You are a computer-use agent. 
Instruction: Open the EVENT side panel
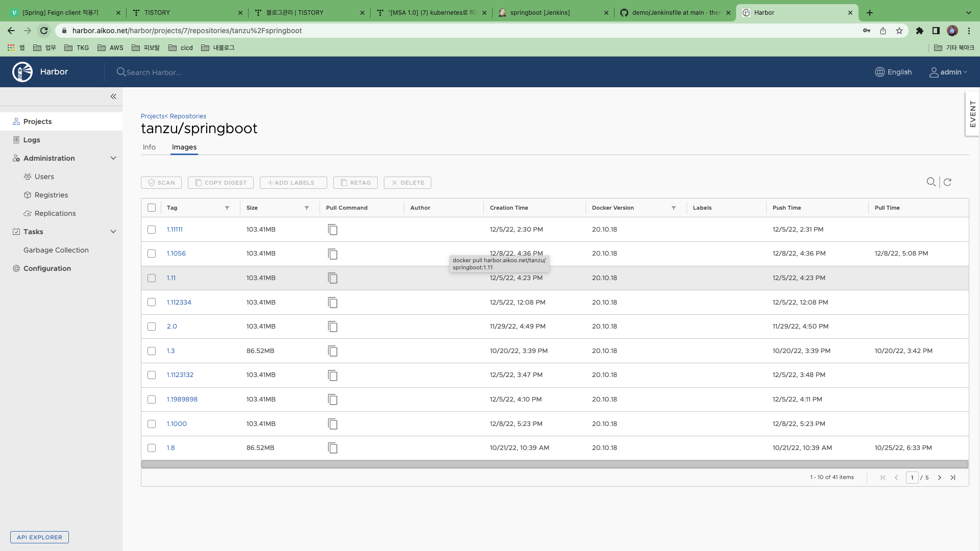(x=972, y=114)
